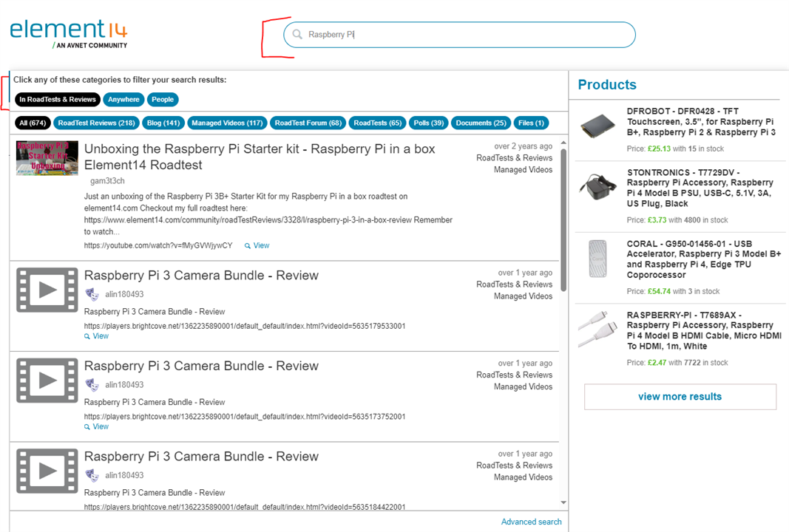Click alin180493 avatar in videoId 5635179533001 result
The width and height of the screenshot is (789, 532).
coord(92,294)
